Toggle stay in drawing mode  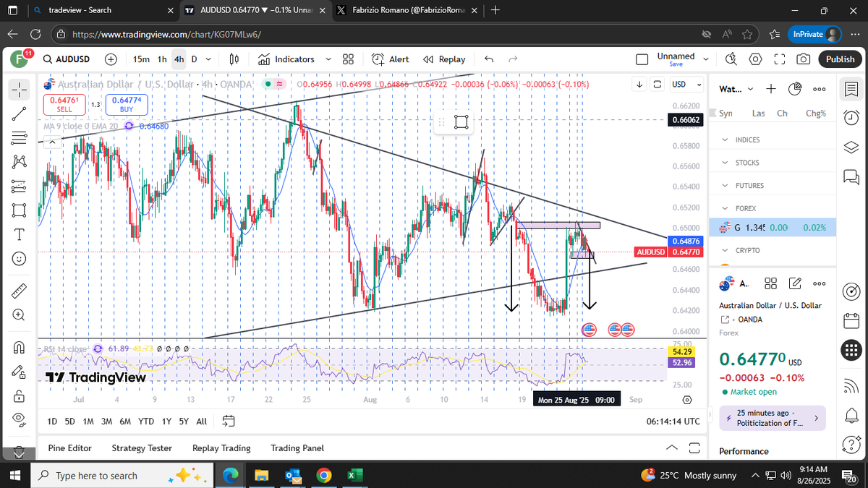[20, 371]
